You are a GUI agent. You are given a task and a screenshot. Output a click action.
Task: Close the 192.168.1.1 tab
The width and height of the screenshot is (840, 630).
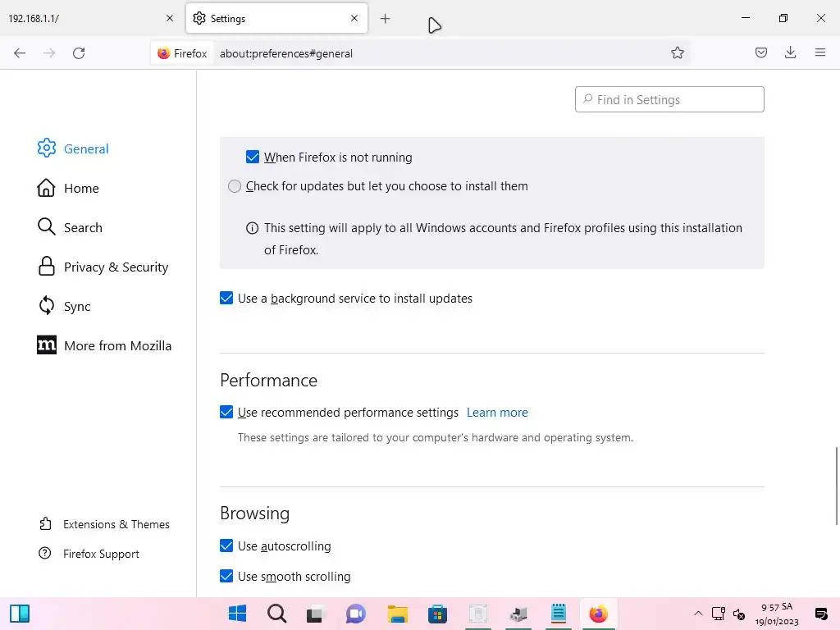tap(170, 18)
